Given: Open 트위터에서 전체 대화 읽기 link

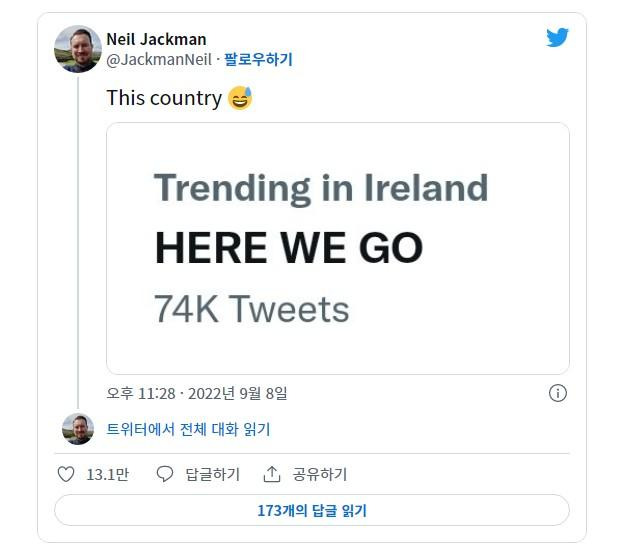Looking at the screenshot, I should [x=188, y=429].
